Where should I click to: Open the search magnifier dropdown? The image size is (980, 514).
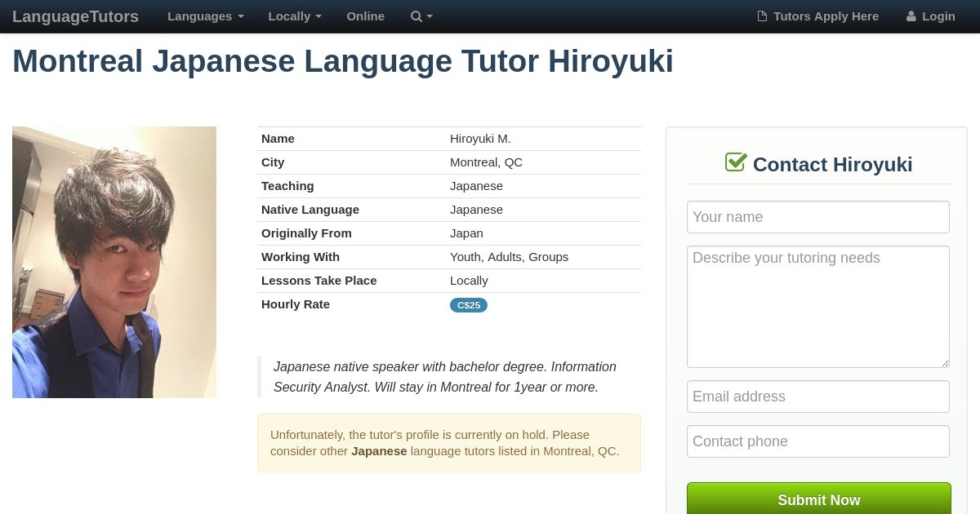point(421,16)
